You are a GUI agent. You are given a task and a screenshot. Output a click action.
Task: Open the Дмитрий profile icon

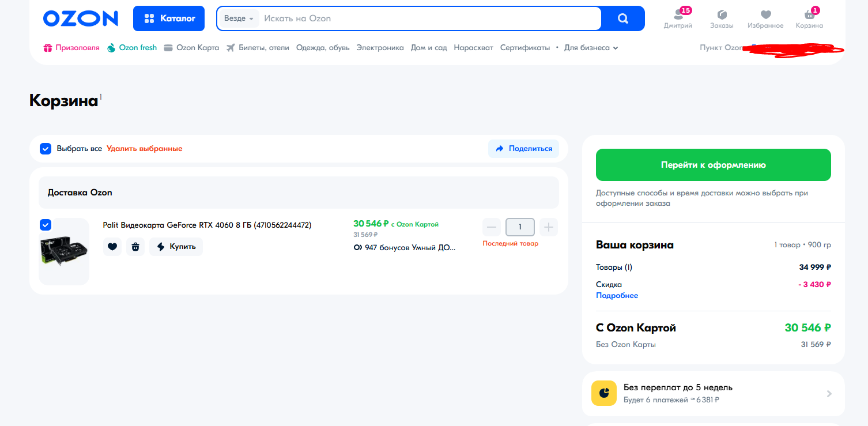[678, 19]
